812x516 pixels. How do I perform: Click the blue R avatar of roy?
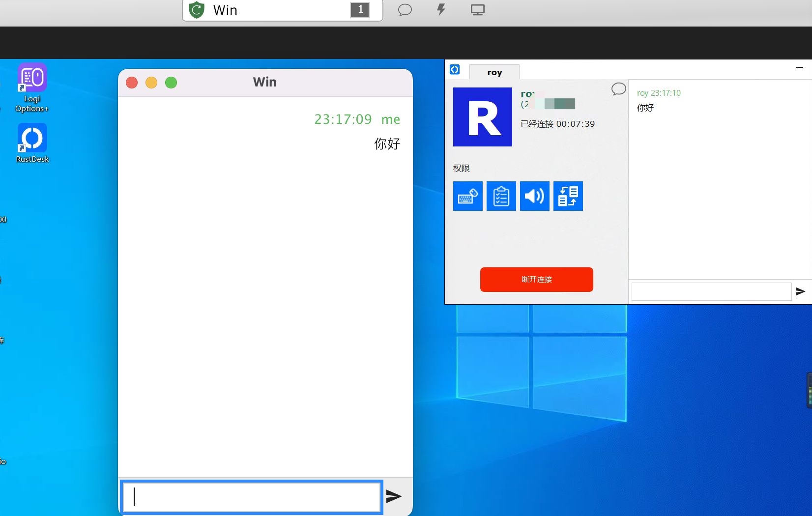[x=482, y=117]
